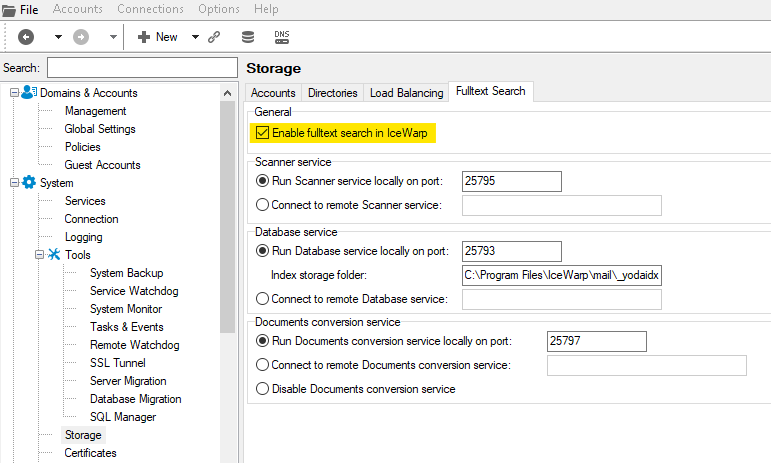The height and width of the screenshot is (463, 771).
Task: Click the Domains & Accounts user icon
Action: [29, 92]
